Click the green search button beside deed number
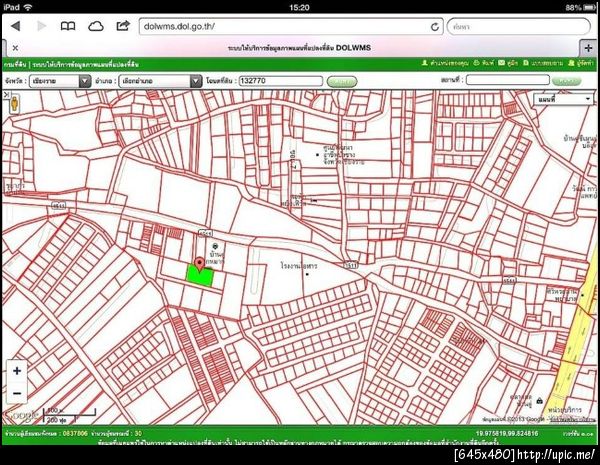600x465 pixels. (x=342, y=82)
